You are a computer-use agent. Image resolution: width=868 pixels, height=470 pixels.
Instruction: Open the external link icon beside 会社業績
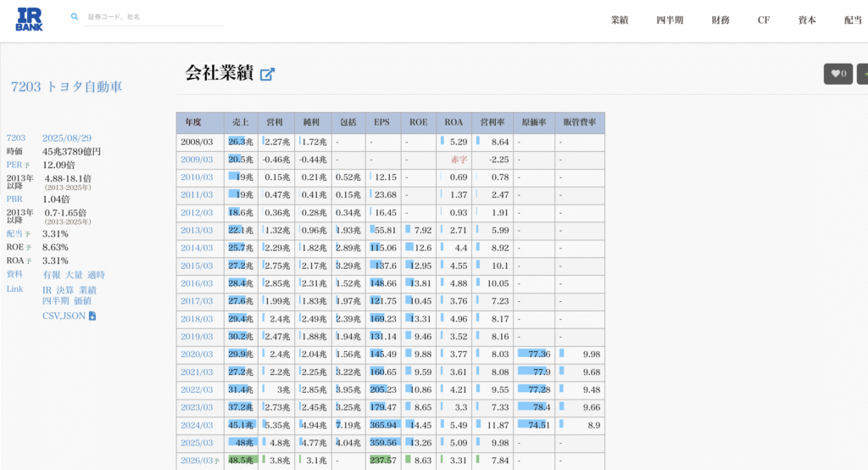coord(267,74)
